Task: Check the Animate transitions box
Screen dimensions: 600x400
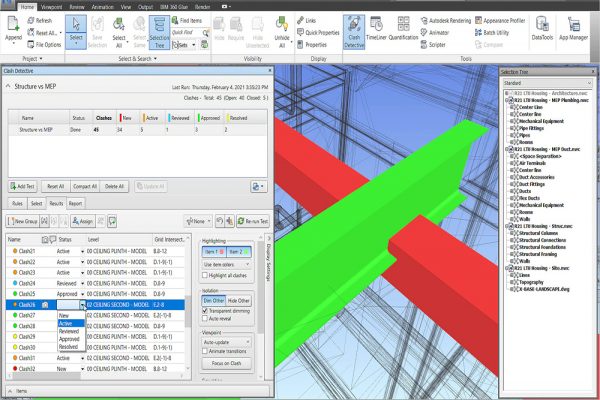Action: 206,351
